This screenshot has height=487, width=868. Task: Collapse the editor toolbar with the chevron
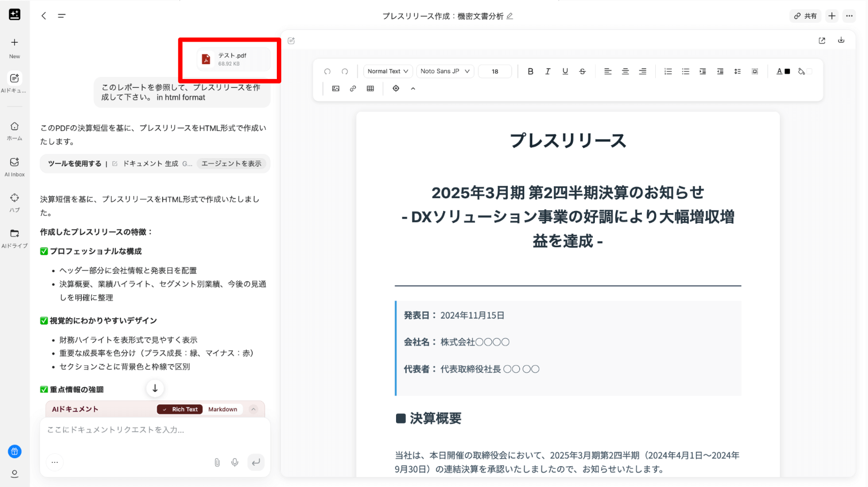[413, 89]
